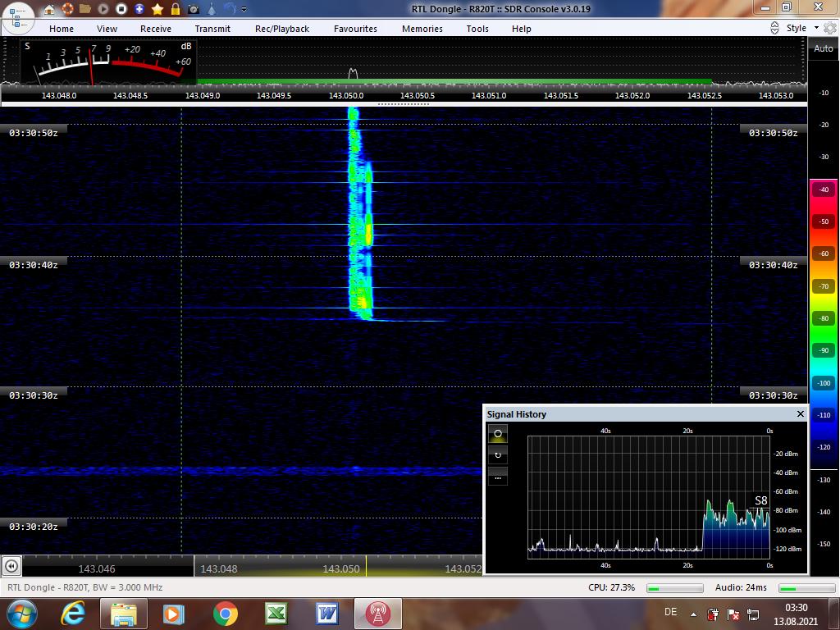The image size is (840, 630).
Task: Click 143.048 on bottom frequency navigator
Action: pos(218,569)
